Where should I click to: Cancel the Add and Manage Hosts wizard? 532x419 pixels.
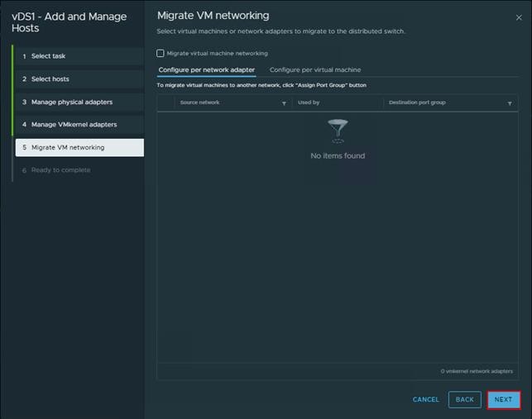coord(426,400)
